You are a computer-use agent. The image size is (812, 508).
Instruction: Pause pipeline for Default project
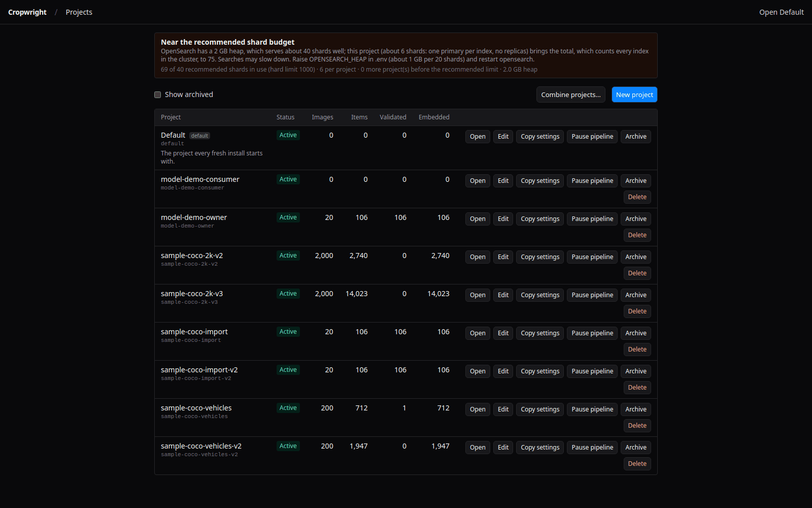click(592, 137)
